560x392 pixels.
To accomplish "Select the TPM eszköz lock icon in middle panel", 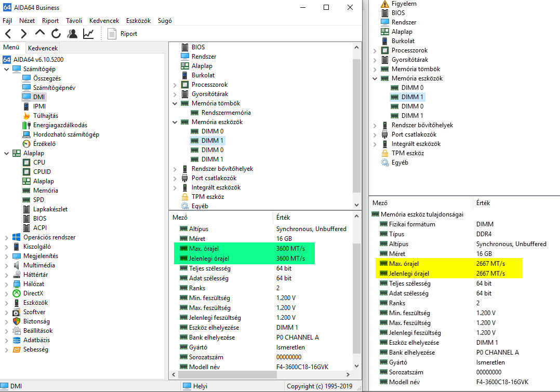I will pyautogui.click(x=184, y=197).
